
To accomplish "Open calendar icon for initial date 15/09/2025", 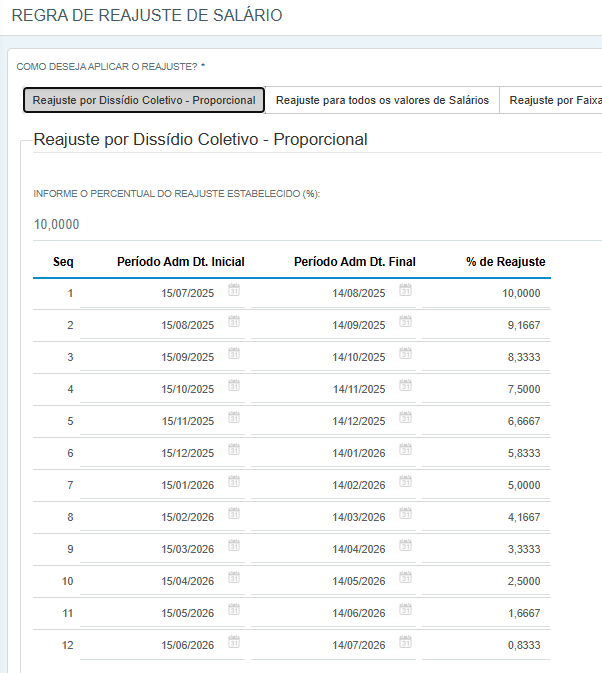I will point(234,354).
